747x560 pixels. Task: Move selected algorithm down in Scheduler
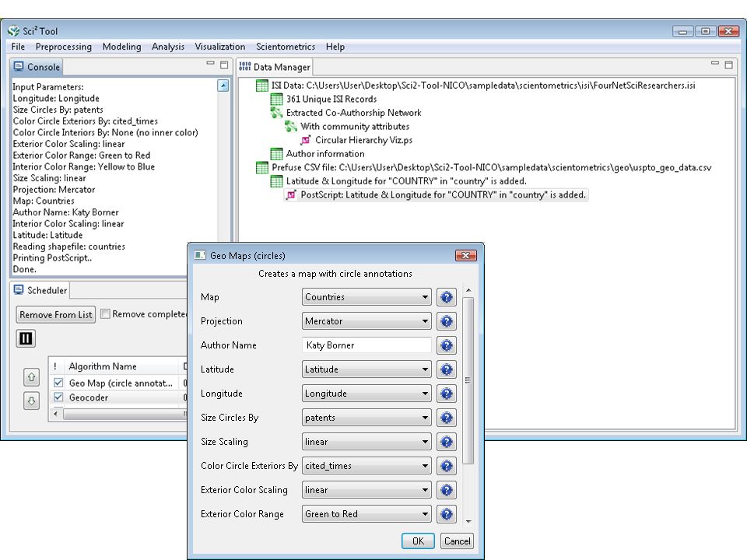31,401
